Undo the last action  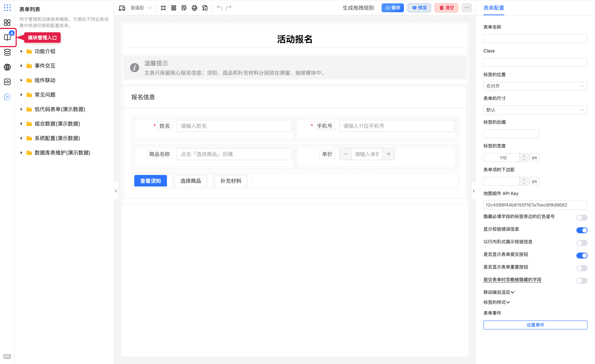pos(220,8)
